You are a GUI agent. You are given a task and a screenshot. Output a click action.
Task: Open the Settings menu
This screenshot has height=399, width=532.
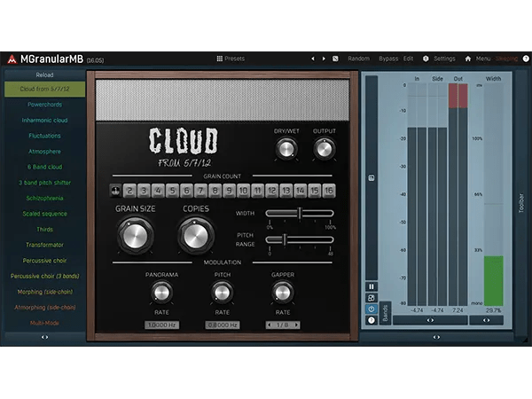point(444,59)
